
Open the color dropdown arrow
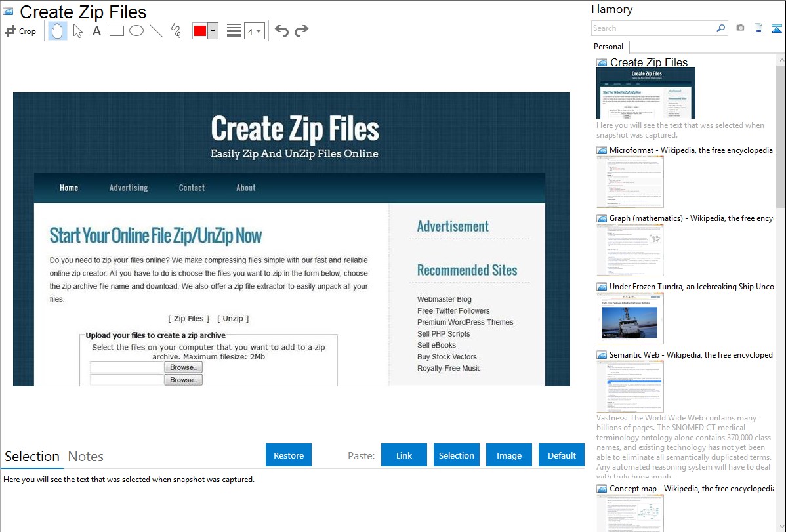coord(213,31)
